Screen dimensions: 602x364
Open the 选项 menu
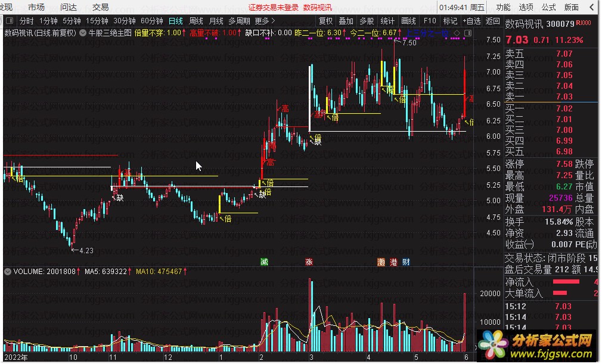526,7
